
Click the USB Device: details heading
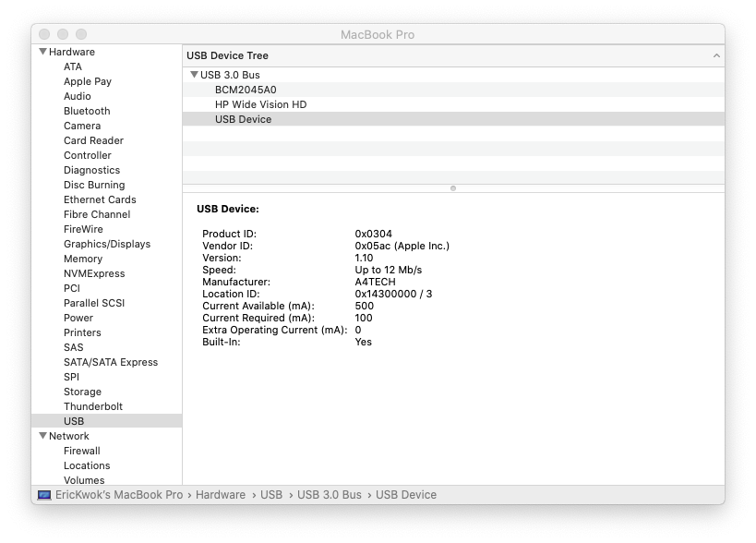click(228, 209)
